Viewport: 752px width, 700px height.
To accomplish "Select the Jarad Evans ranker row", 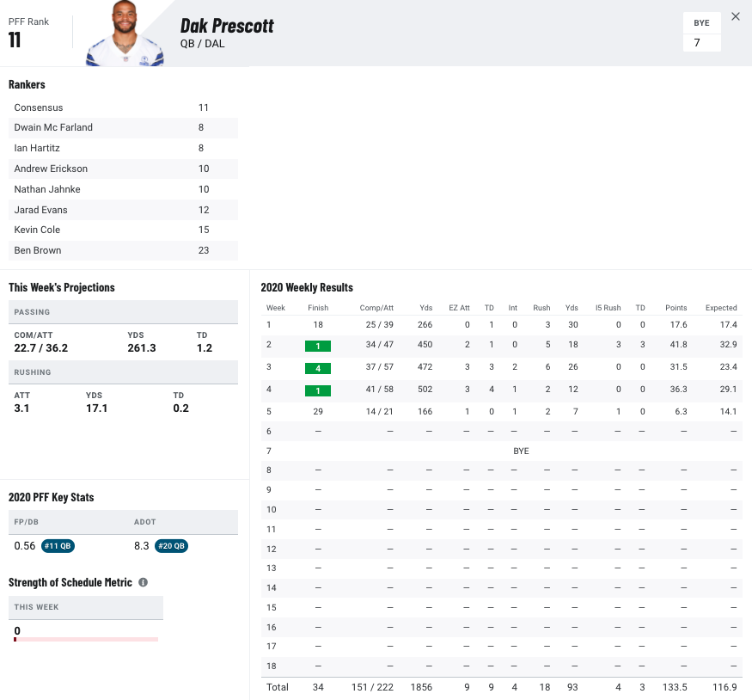I will [x=123, y=210].
